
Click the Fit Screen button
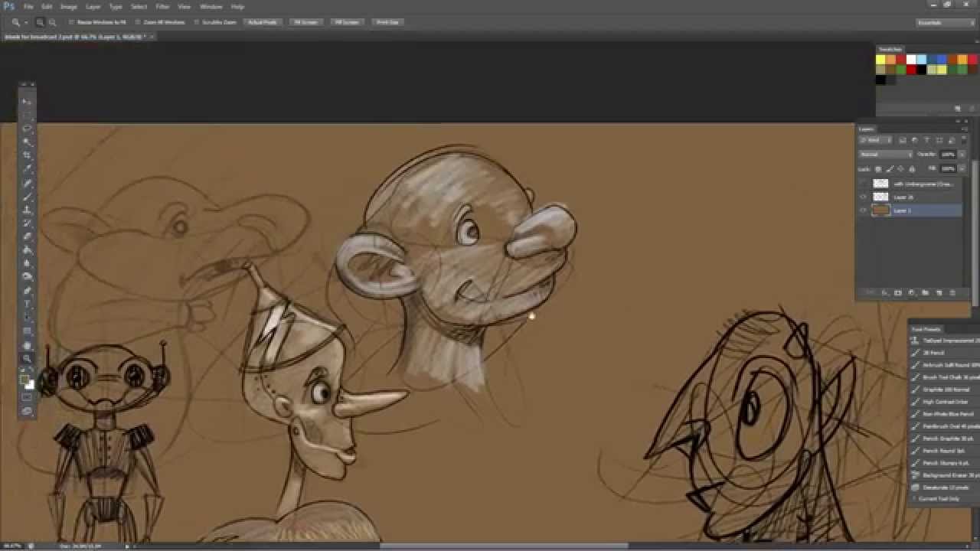point(306,22)
